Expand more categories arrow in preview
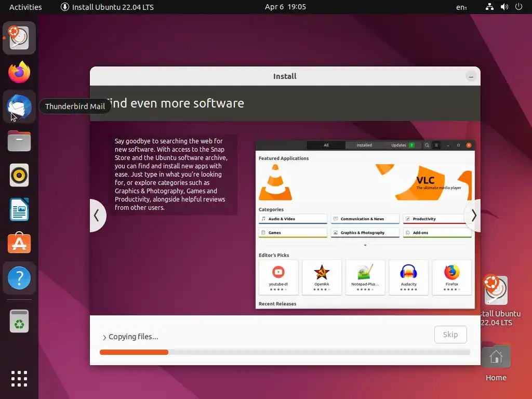This screenshot has height=399, width=532. tap(365, 245)
